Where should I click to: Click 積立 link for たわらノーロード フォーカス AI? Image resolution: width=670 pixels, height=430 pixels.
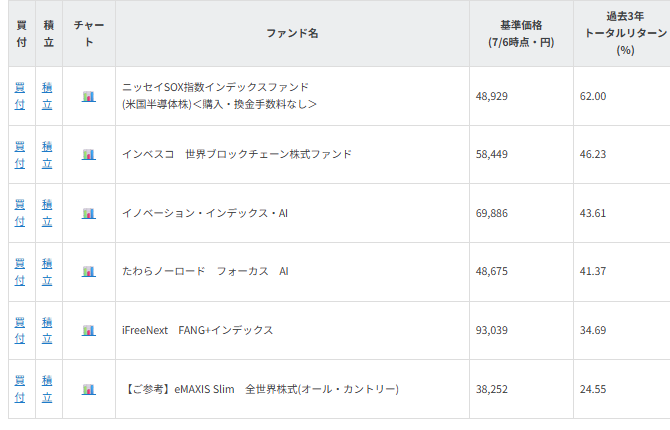pos(47,272)
